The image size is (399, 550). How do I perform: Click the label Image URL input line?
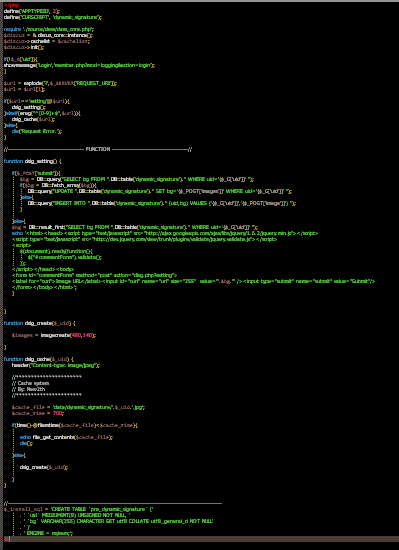194,281
